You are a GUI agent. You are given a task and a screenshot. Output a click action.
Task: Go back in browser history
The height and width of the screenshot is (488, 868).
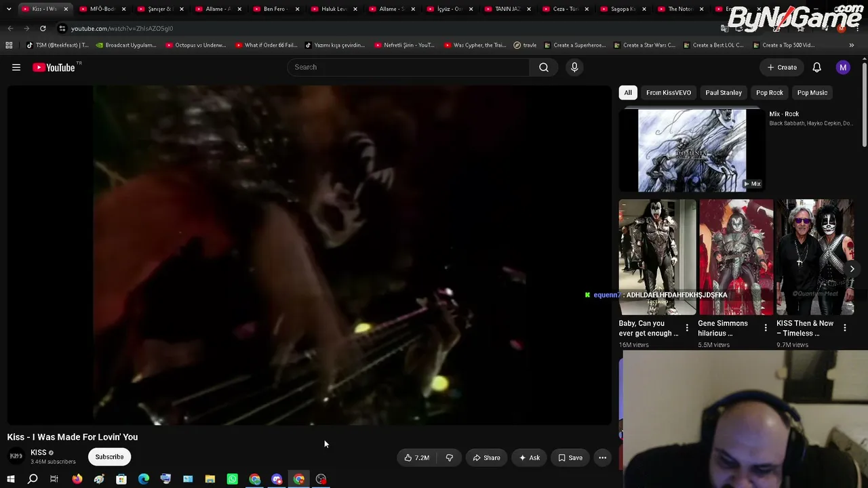pos(10,28)
